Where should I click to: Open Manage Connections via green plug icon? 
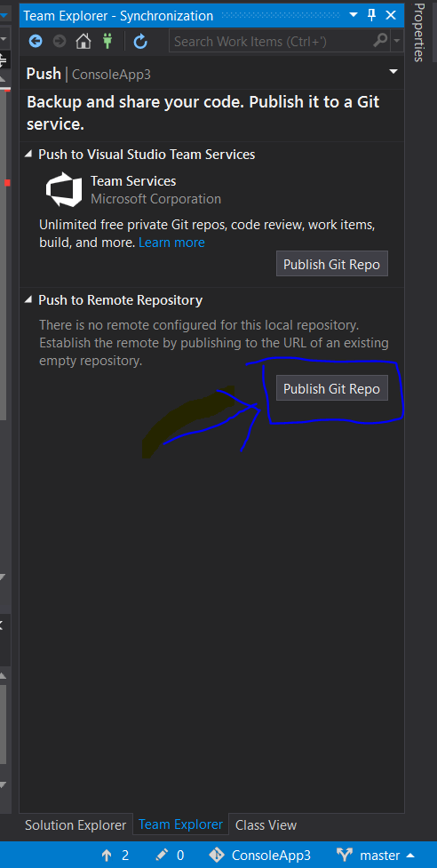point(107,41)
